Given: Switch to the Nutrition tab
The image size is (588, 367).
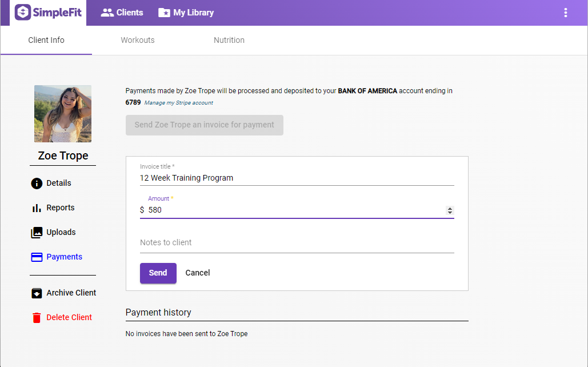Looking at the screenshot, I should tap(229, 40).
